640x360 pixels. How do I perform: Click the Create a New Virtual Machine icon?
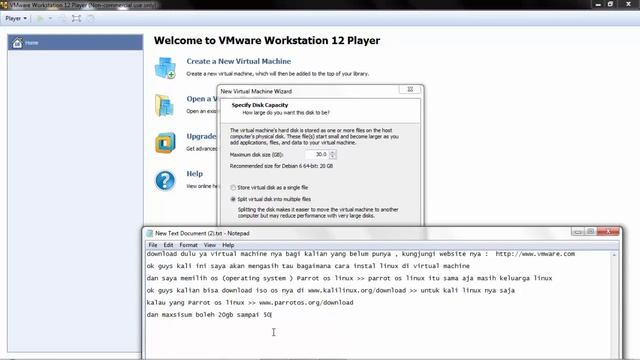[165, 68]
